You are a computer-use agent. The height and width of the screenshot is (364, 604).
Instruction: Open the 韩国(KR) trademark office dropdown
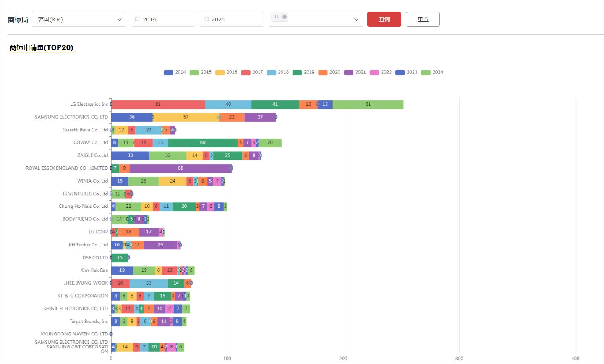click(79, 19)
